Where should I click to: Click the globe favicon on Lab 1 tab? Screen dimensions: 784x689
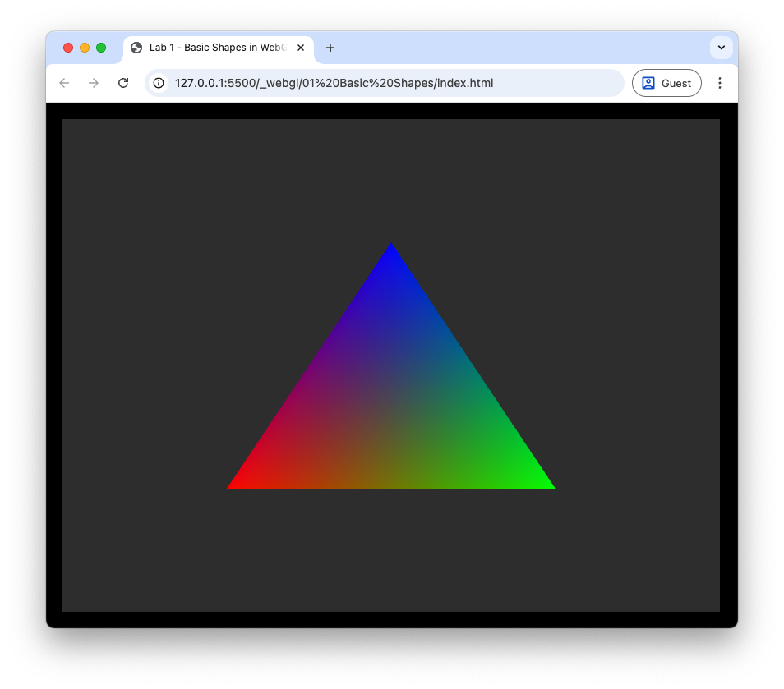click(x=136, y=48)
